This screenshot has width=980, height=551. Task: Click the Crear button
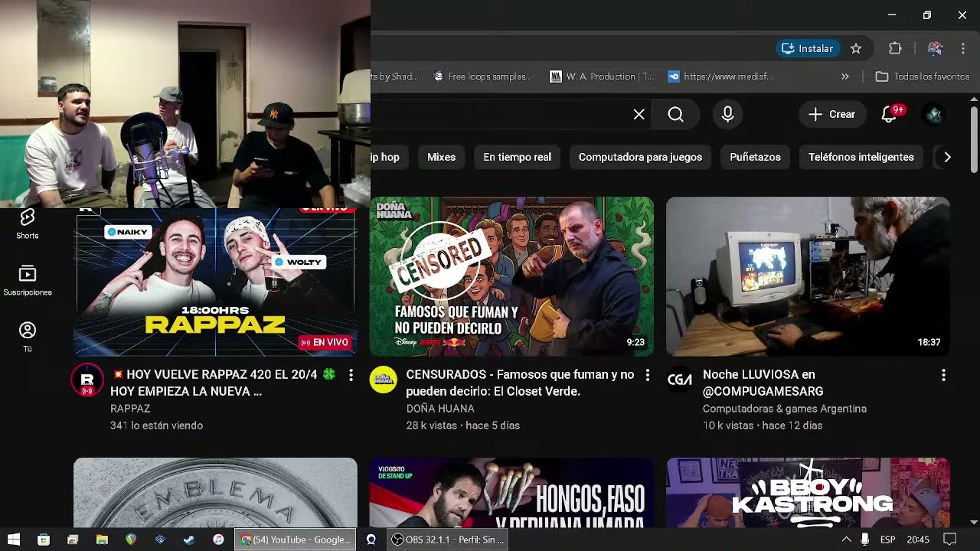click(x=831, y=114)
